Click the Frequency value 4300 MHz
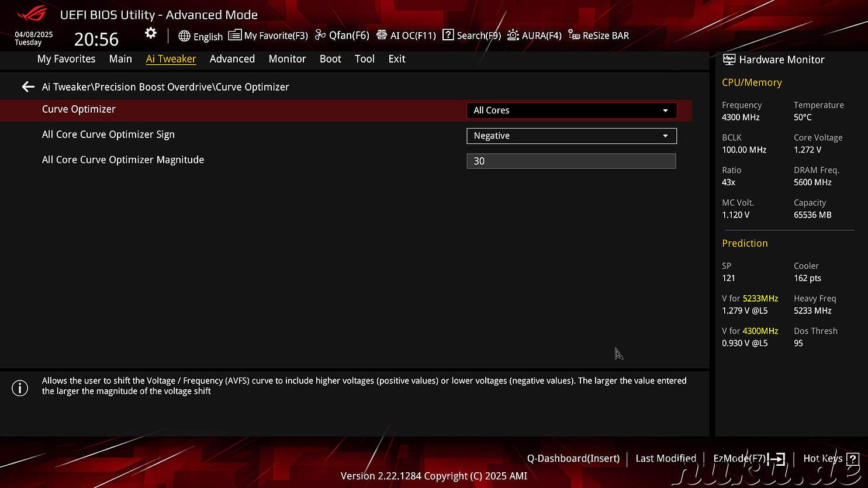This screenshot has height=488, width=868. [741, 117]
